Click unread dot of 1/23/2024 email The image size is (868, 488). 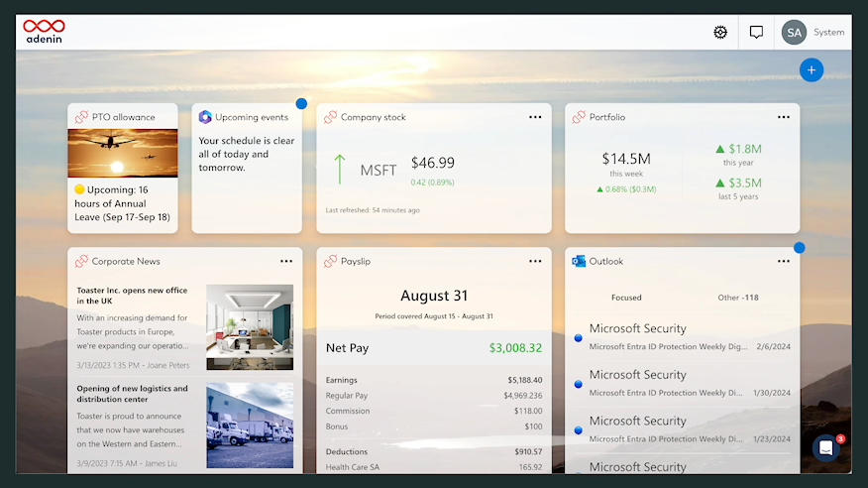(x=578, y=429)
